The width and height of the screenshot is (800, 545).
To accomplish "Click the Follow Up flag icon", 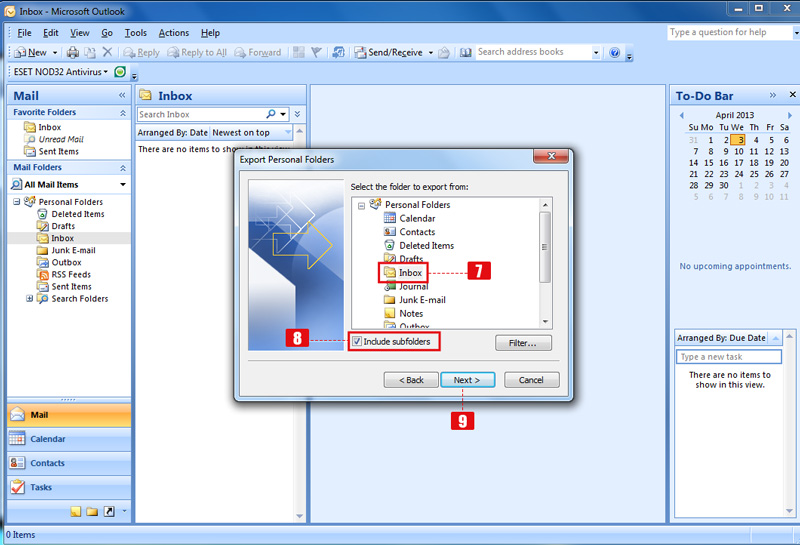I will pos(316,52).
